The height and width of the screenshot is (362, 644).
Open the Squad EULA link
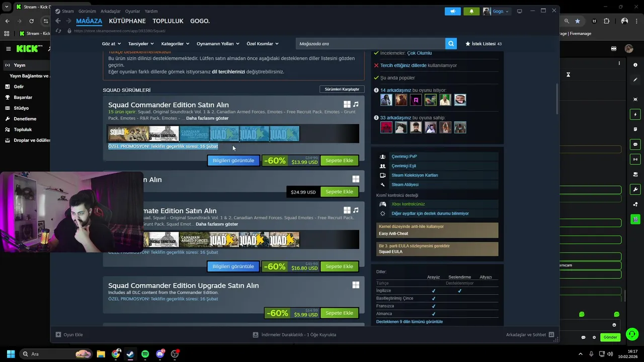390,252
